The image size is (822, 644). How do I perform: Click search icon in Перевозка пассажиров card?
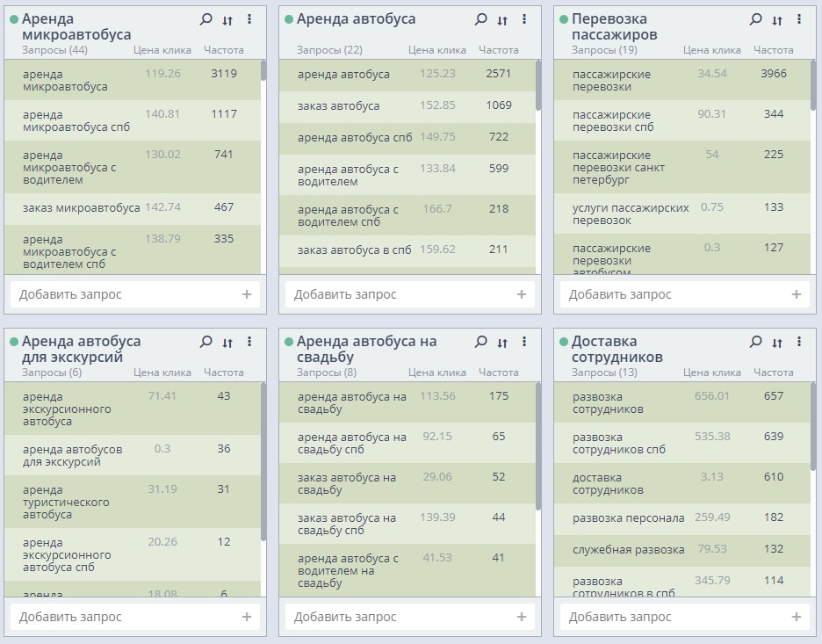(755, 19)
